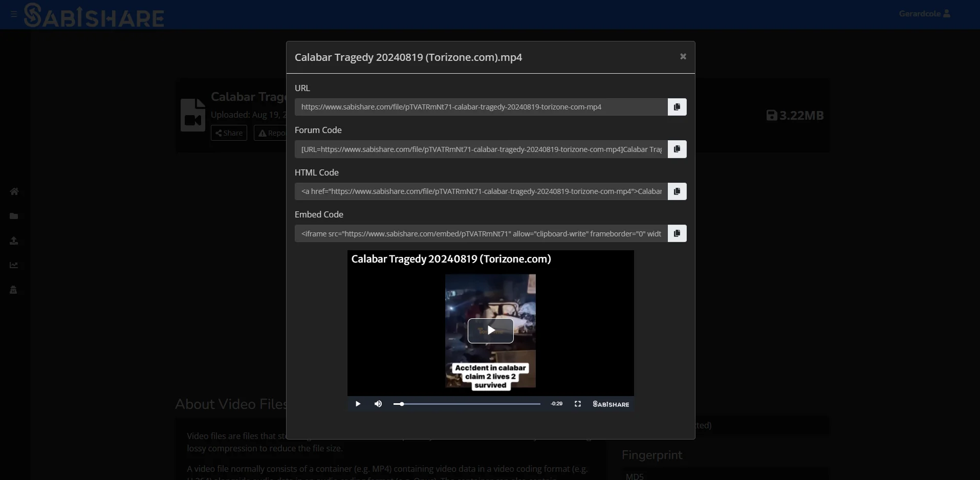Open the Upload page from the sidebar
Screen dimensions: 980x480
[14, 241]
